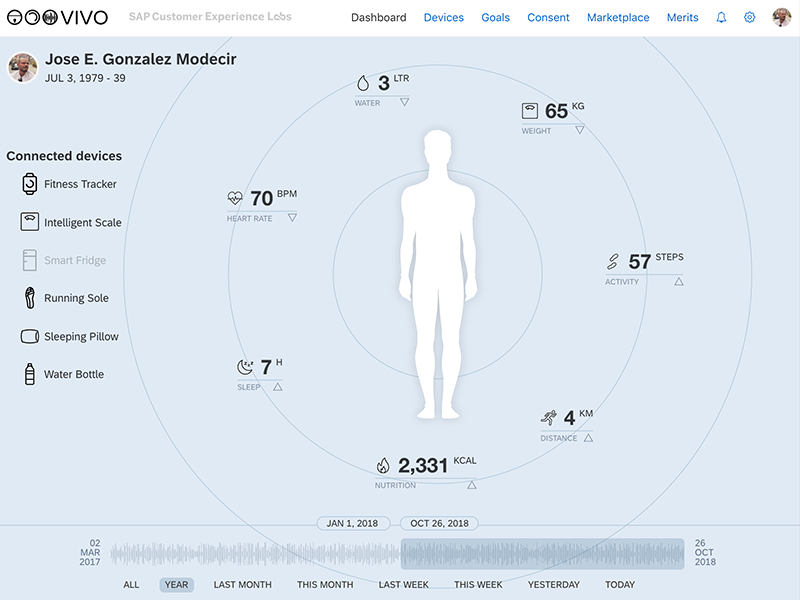Select the Intelligent Scale icon

pos(30,222)
